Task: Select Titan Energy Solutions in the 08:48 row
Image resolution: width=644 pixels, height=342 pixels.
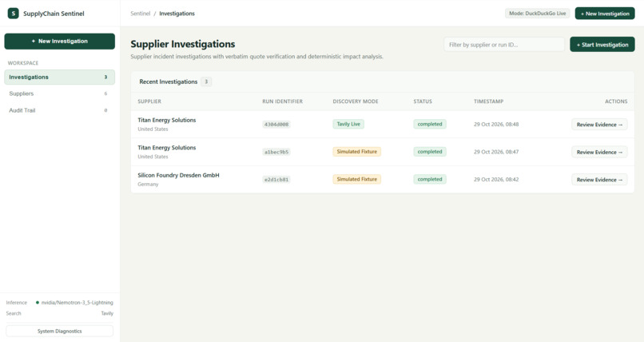Action: click(167, 120)
